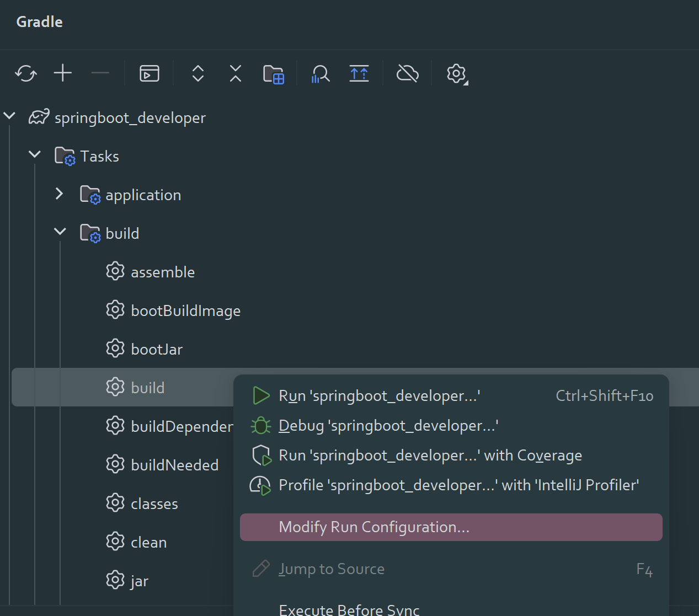This screenshot has width=699, height=616.
Task: Toggle Offline Mode cloud icon
Action: coord(408,73)
